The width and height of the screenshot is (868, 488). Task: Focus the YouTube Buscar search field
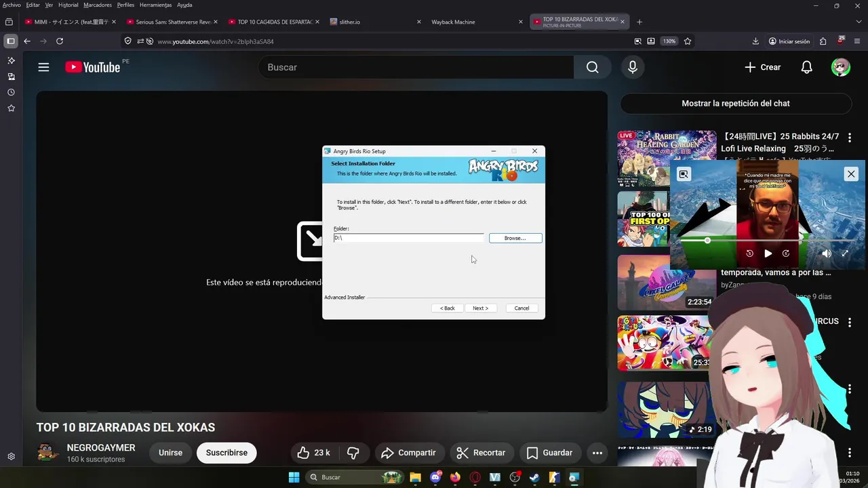tap(416, 67)
